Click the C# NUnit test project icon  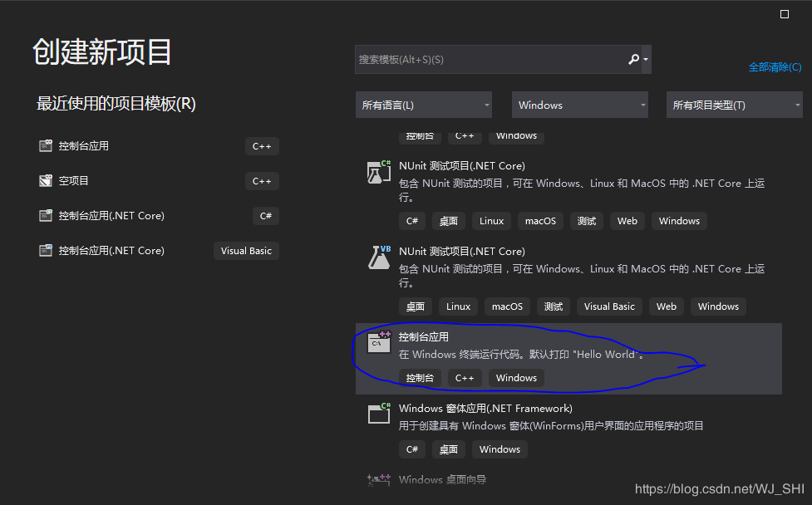click(x=378, y=172)
